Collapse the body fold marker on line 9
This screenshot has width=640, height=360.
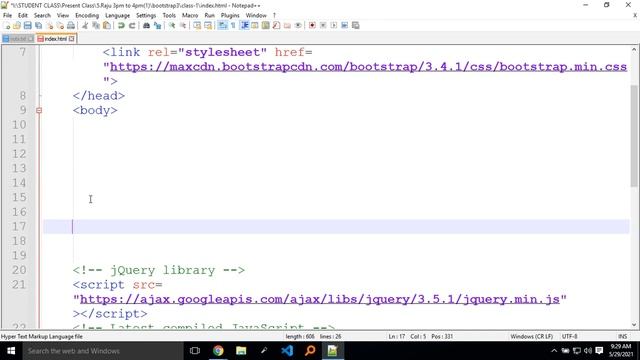pyautogui.click(x=39, y=110)
